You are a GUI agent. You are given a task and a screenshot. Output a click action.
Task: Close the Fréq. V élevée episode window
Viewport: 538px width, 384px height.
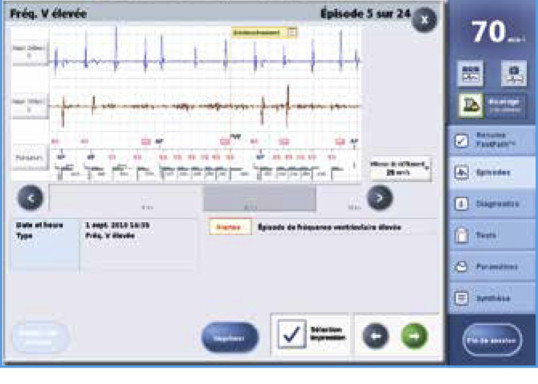[424, 20]
